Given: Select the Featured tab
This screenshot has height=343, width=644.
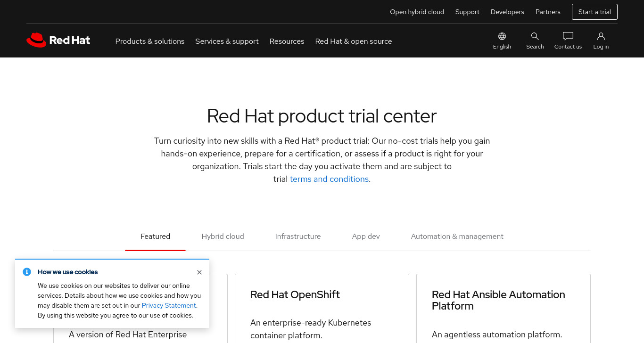Looking at the screenshot, I should point(155,237).
